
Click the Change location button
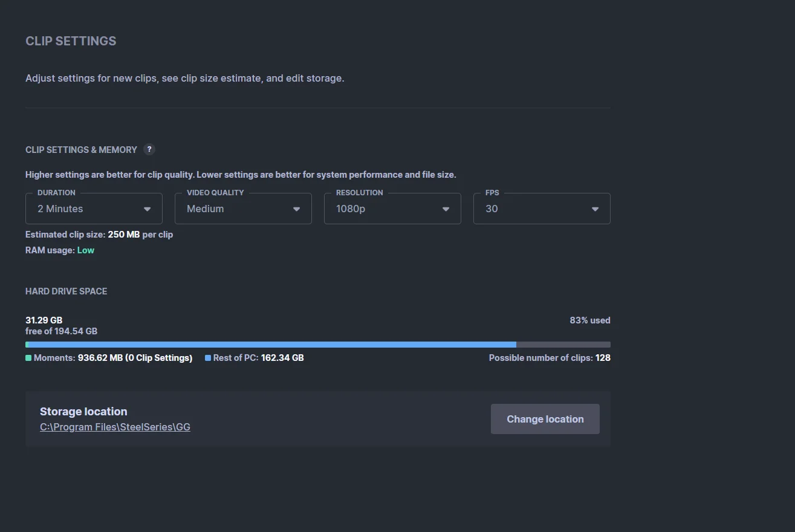[x=545, y=419]
